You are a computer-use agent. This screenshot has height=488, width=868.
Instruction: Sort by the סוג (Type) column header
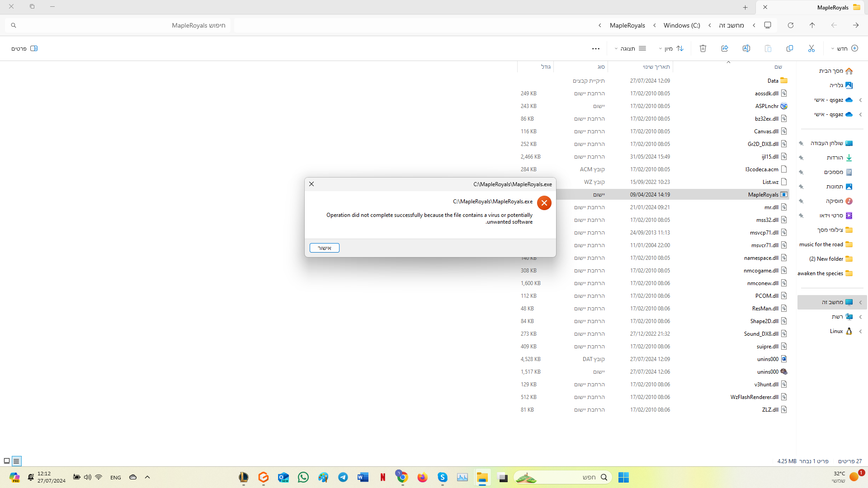pos(580,67)
